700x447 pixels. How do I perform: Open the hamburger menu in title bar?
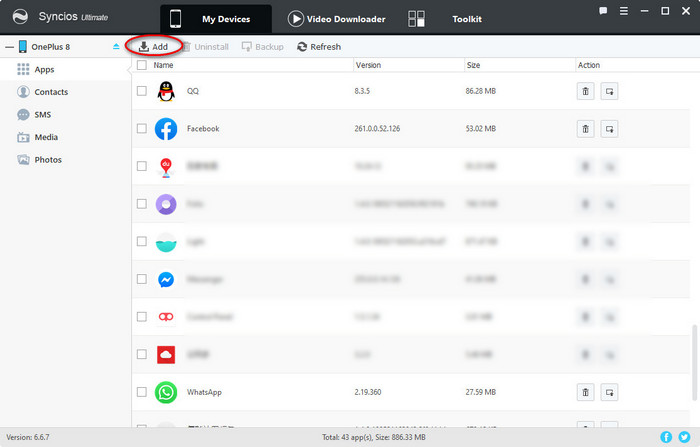(624, 11)
